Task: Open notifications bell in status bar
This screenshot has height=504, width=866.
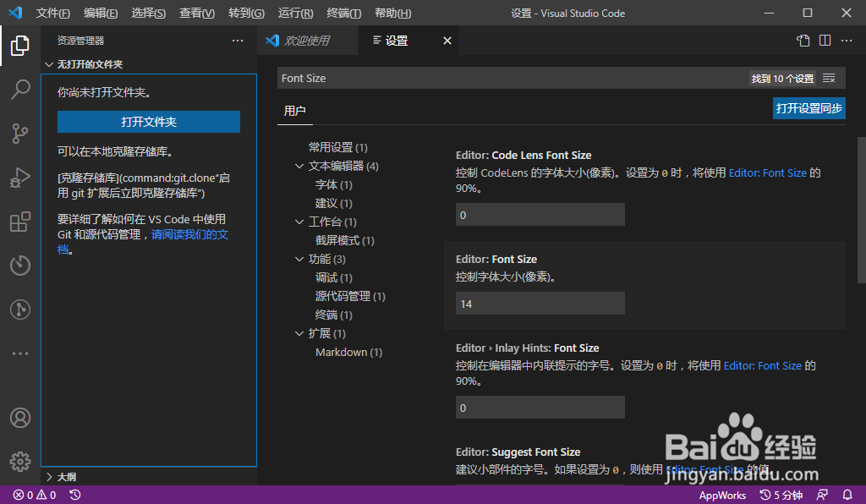Action: (x=847, y=496)
